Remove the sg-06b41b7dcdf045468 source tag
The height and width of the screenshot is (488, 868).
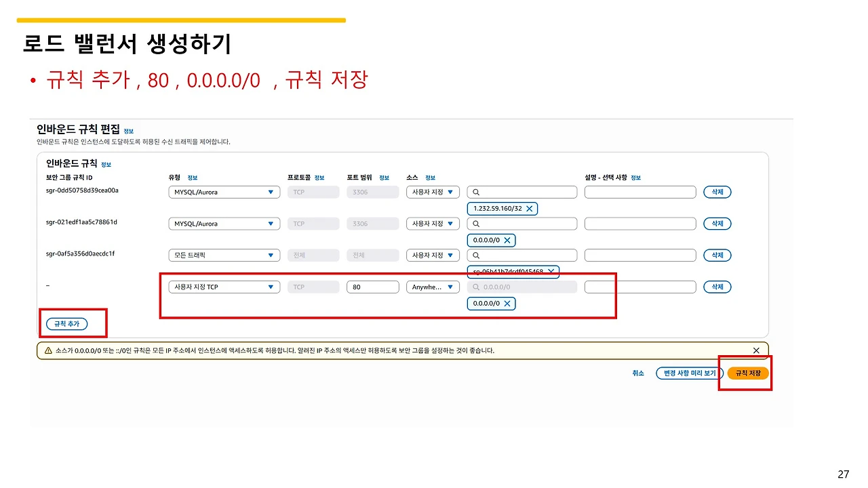pos(551,272)
